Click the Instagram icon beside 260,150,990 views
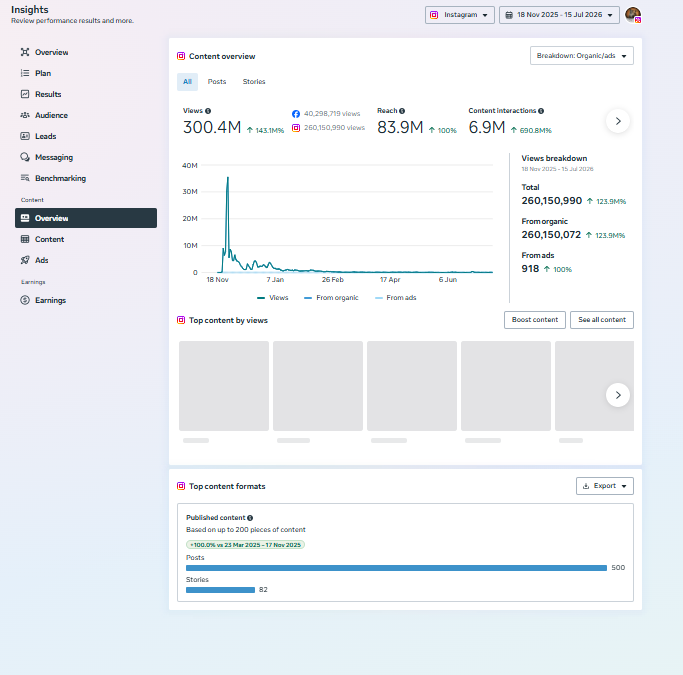The image size is (683, 675). point(296,128)
